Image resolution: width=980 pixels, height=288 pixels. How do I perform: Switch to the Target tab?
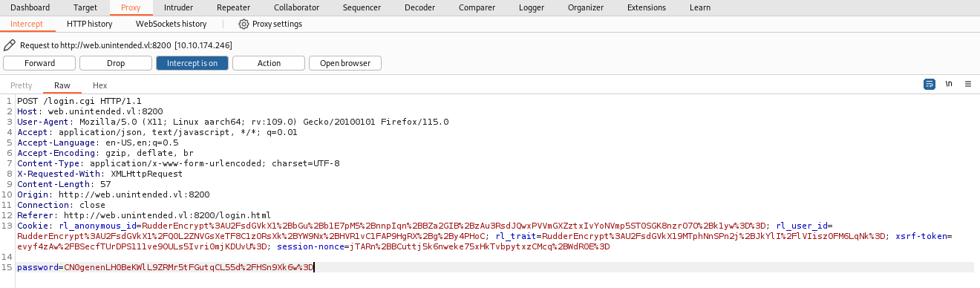(x=85, y=7)
